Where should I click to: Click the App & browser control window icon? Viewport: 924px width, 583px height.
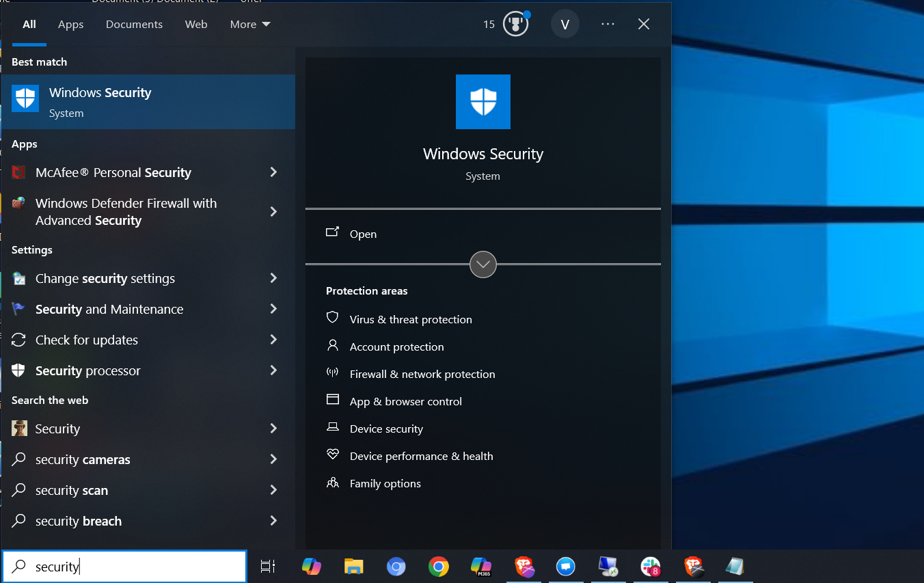tap(333, 400)
